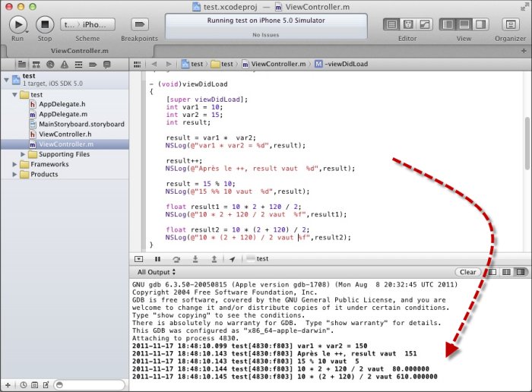Clear the console output
The image size is (532, 392).
(x=468, y=272)
